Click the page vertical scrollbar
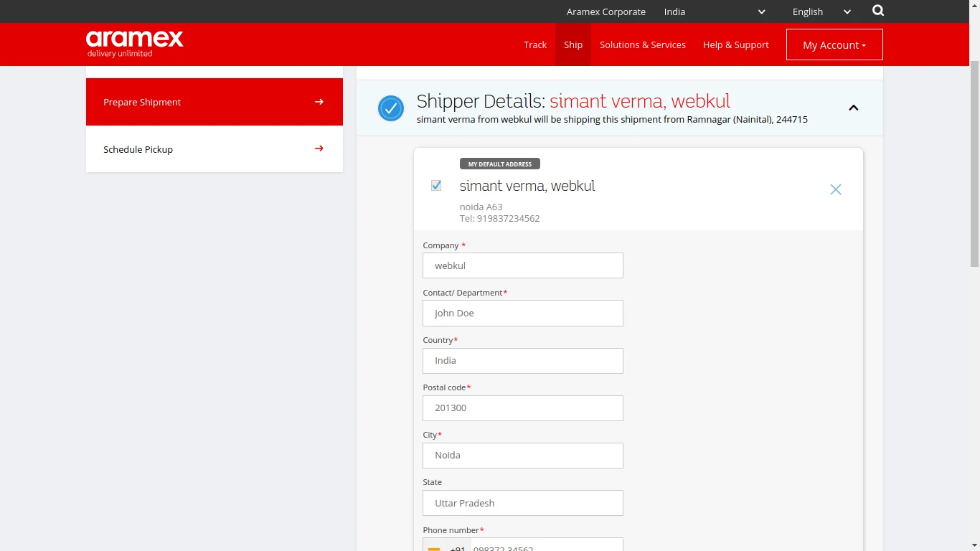Screen dimensions: 980x551 coord(974,165)
